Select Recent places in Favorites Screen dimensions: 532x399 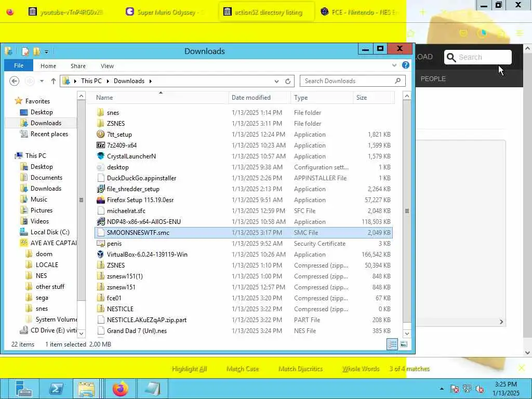[49, 134]
